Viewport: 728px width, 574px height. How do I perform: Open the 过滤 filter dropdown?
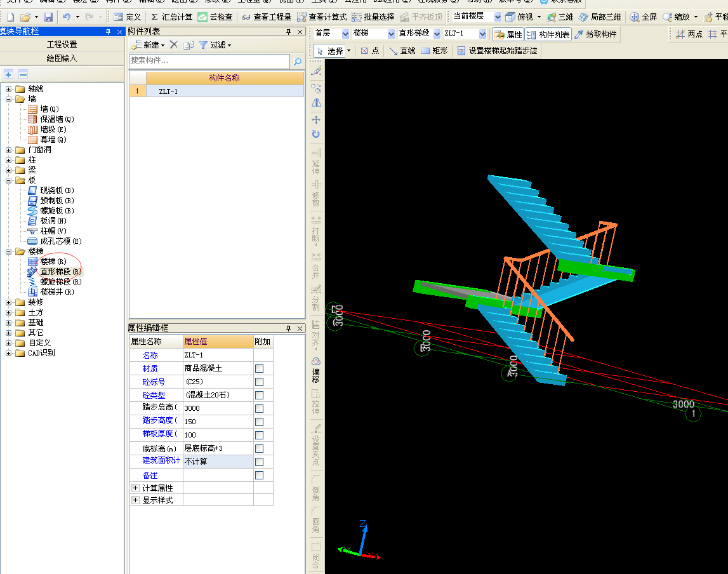[x=215, y=45]
